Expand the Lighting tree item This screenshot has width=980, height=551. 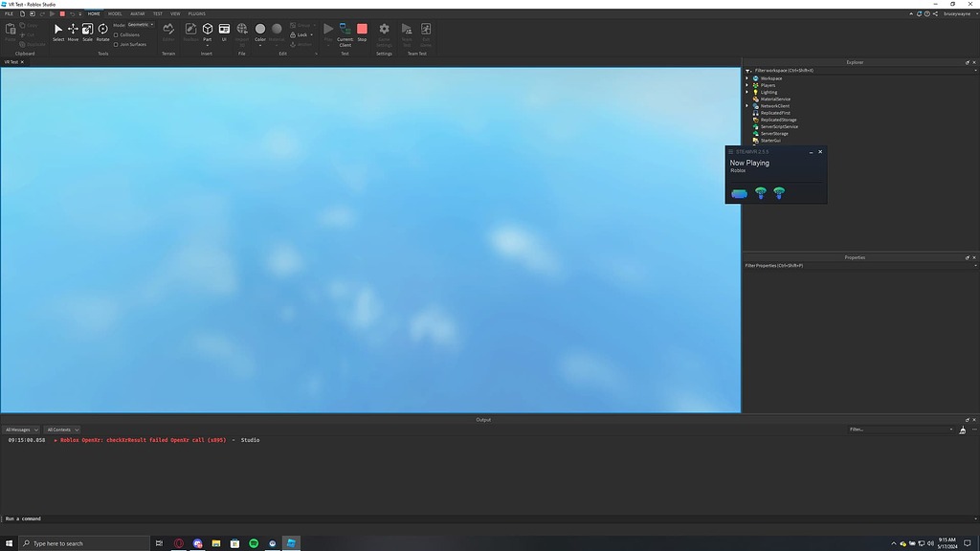[x=747, y=92]
